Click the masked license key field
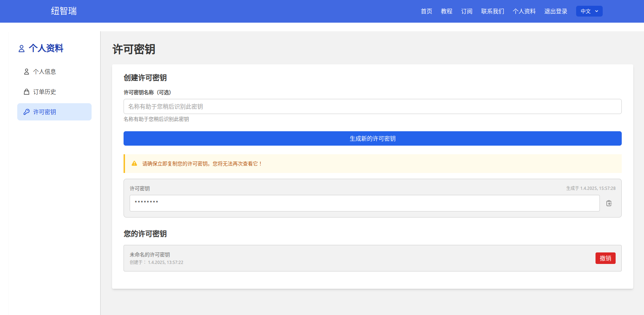Screen dimensions: 644x315 point(365,203)
